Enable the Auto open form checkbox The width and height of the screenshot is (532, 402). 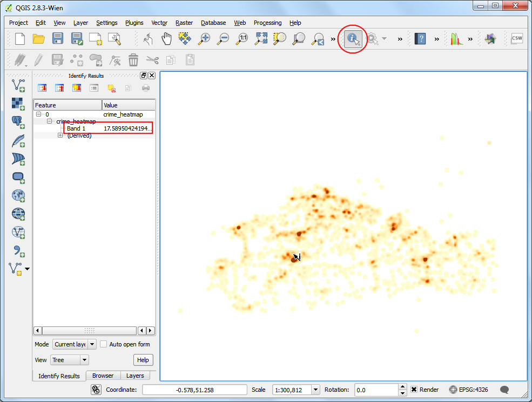click(104, 344)
